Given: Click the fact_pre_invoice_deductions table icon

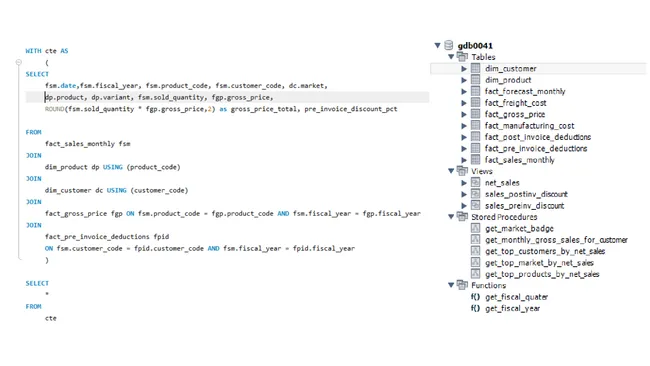Looking at the screenshot, I should click(475, 148).
